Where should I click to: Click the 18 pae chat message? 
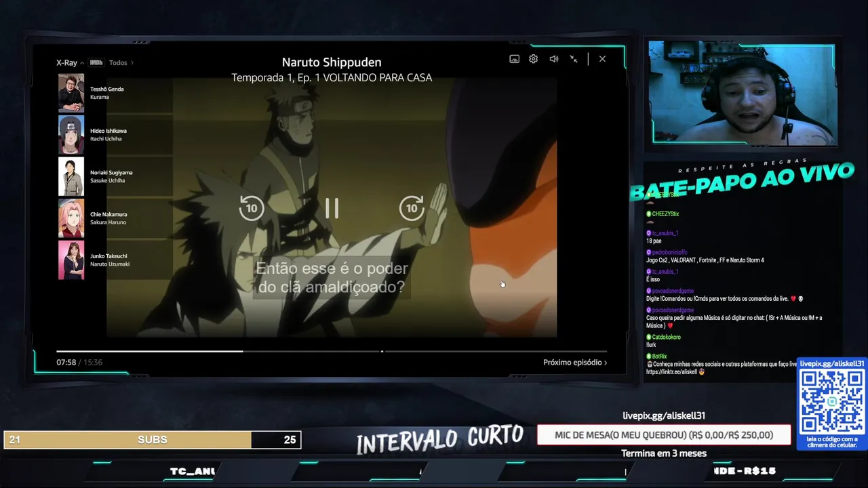[x=655, y=241]
